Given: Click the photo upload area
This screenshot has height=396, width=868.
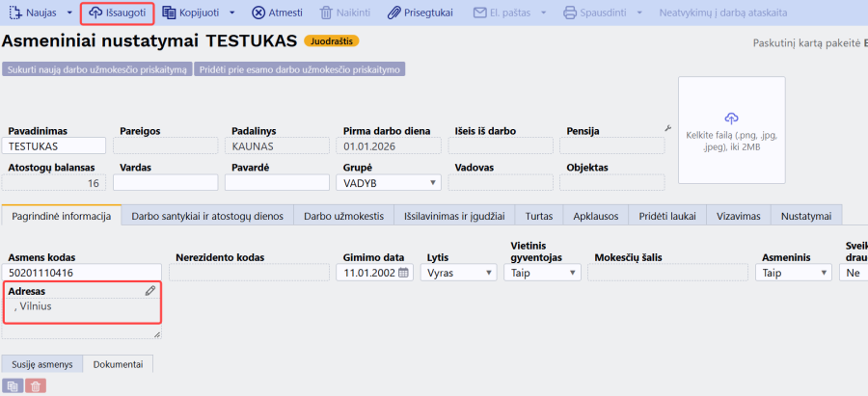Looking at the screenshot, I should (731, 130).
